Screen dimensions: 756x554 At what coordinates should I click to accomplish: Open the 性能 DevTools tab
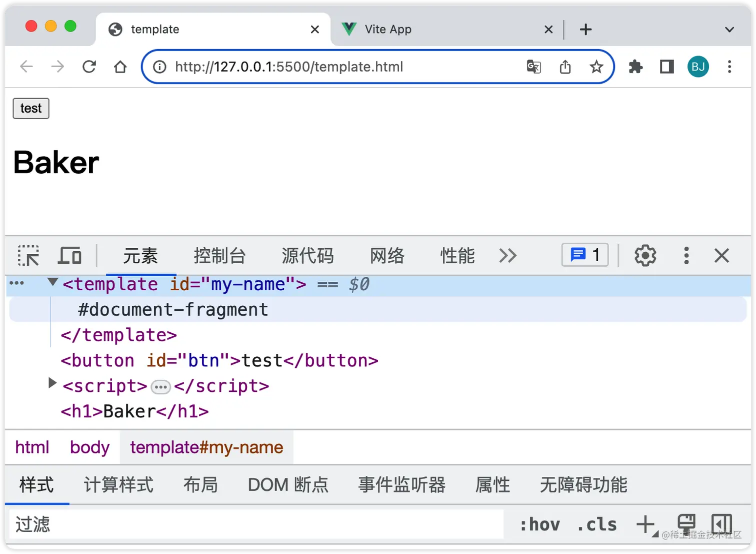457,256
